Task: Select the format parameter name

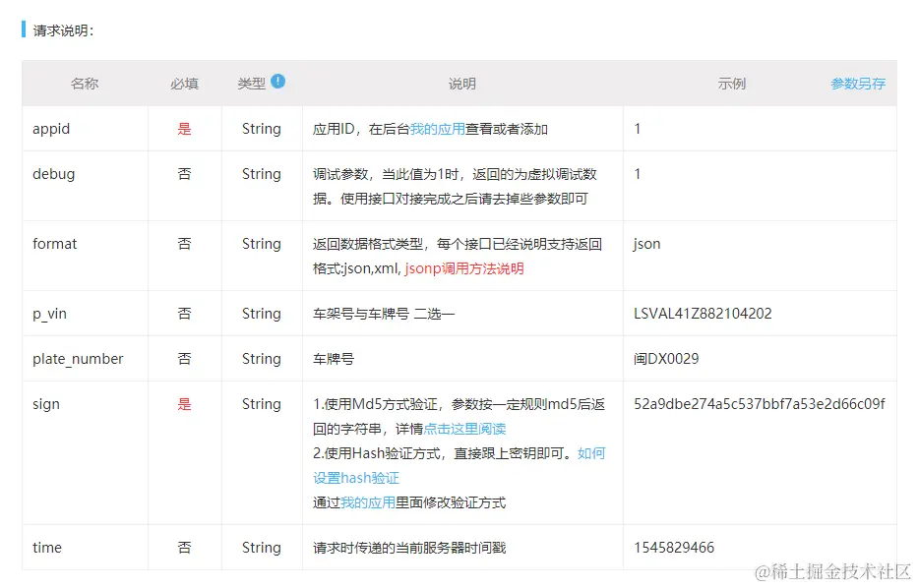Action: coord(54,244)
